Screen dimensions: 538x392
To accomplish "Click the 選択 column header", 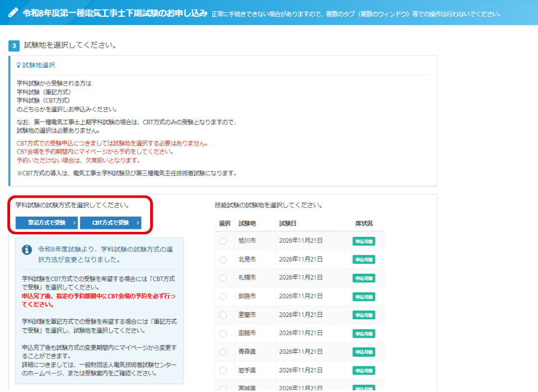I will [x=225, y=223].
